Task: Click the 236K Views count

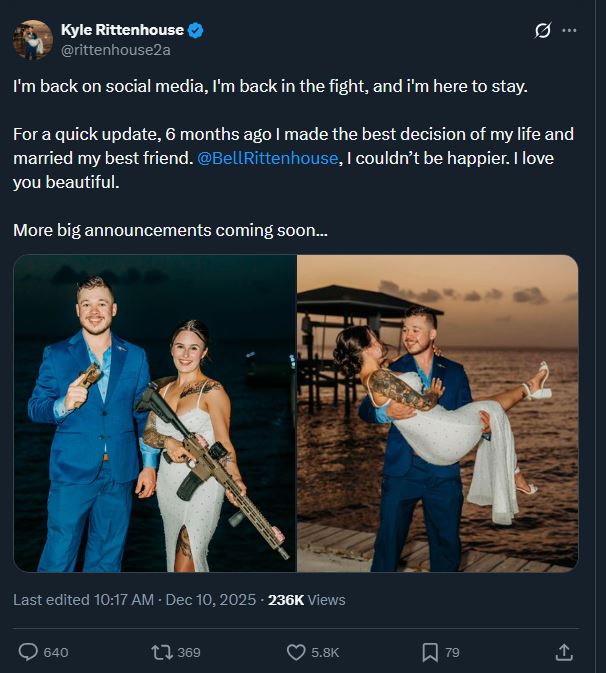Action: coord(306,600)
